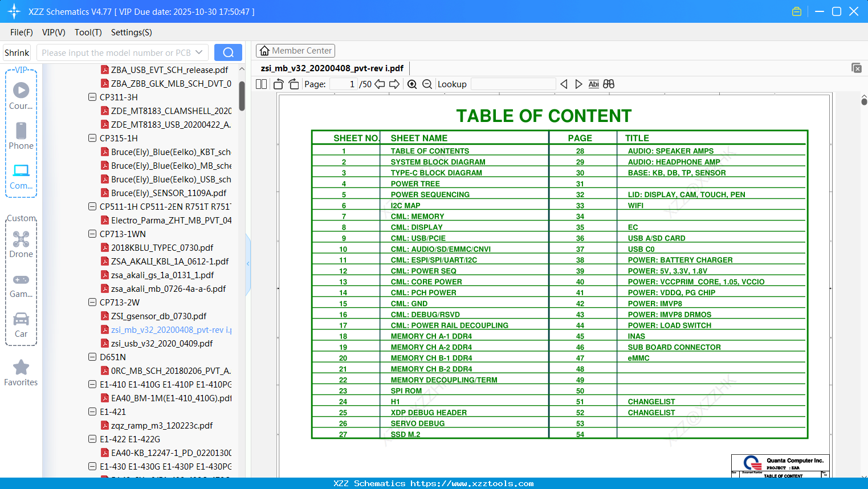Open the Course category in sidebar
Viewport: 868px width, 489px height.
click(x=21, y=96)
